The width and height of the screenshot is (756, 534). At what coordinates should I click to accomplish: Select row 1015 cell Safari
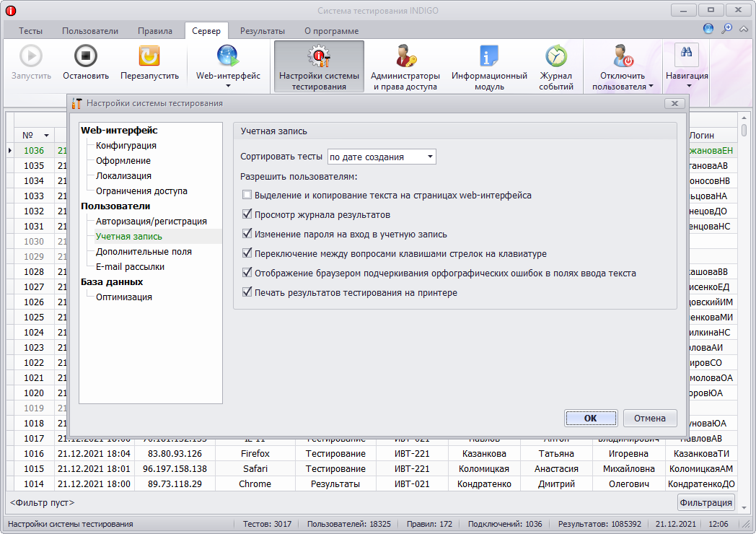click(x=255, y=469)
